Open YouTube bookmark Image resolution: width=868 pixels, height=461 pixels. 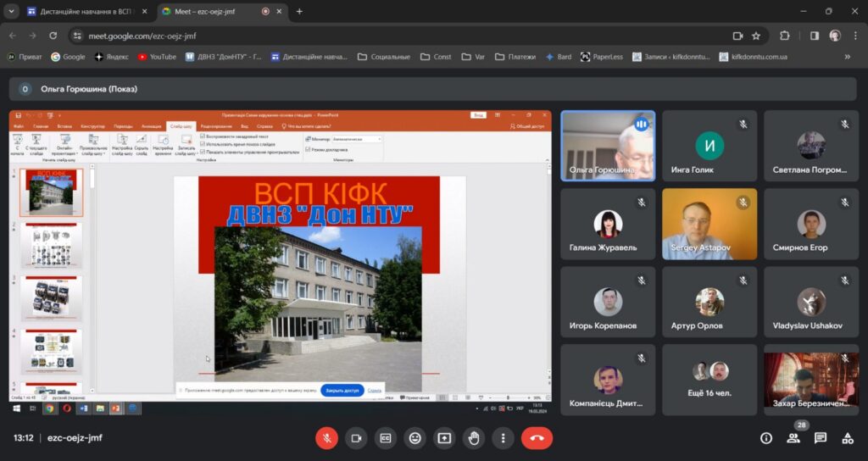(157, 57)
